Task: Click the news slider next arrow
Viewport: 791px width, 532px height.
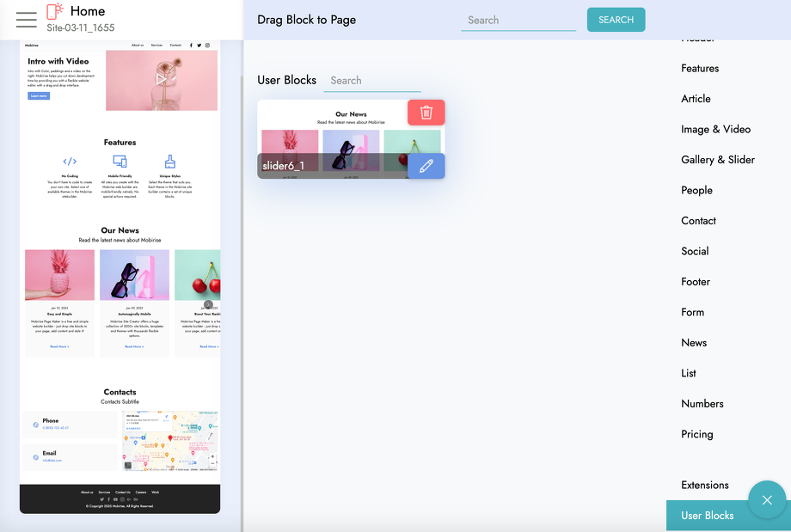Action: 208,304
